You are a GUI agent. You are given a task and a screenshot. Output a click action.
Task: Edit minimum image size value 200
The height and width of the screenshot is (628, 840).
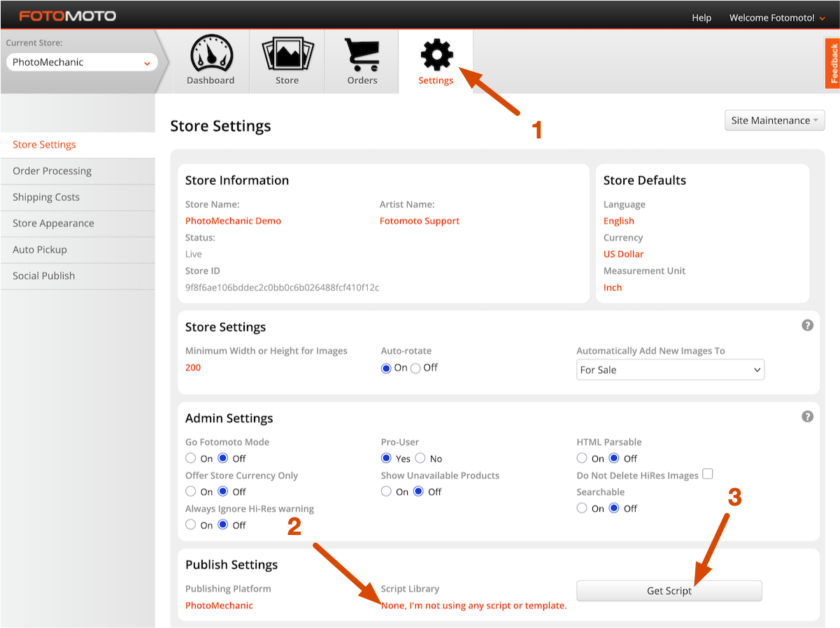coord(193,368)
